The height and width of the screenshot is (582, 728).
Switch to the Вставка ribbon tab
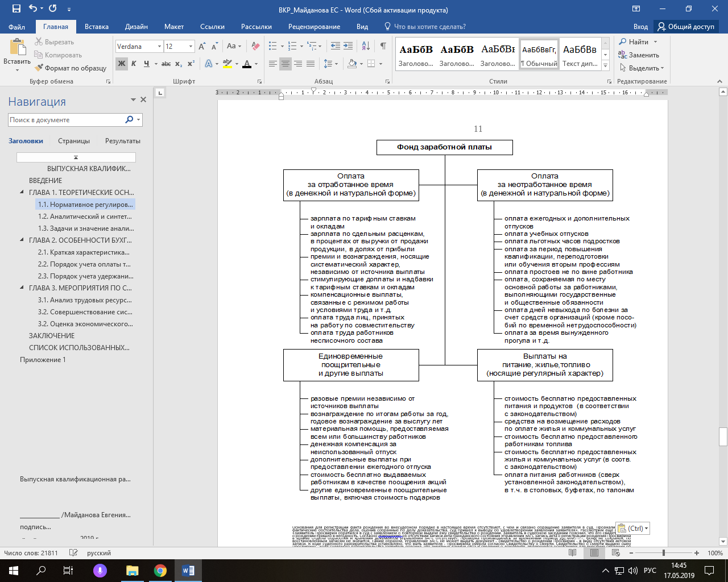click(x=97, y=27)
